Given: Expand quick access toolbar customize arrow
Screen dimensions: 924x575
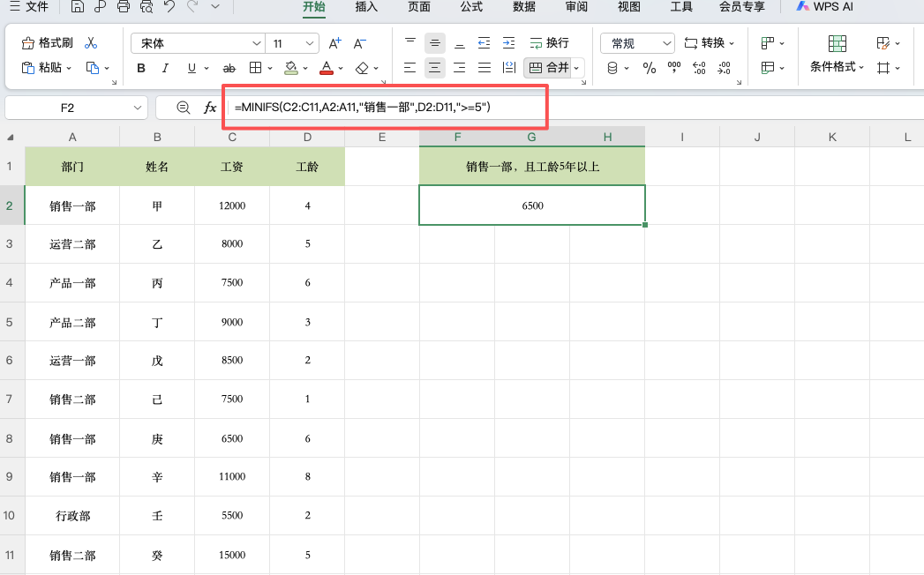Looking at the screenshot, I should tap(215, 7).
